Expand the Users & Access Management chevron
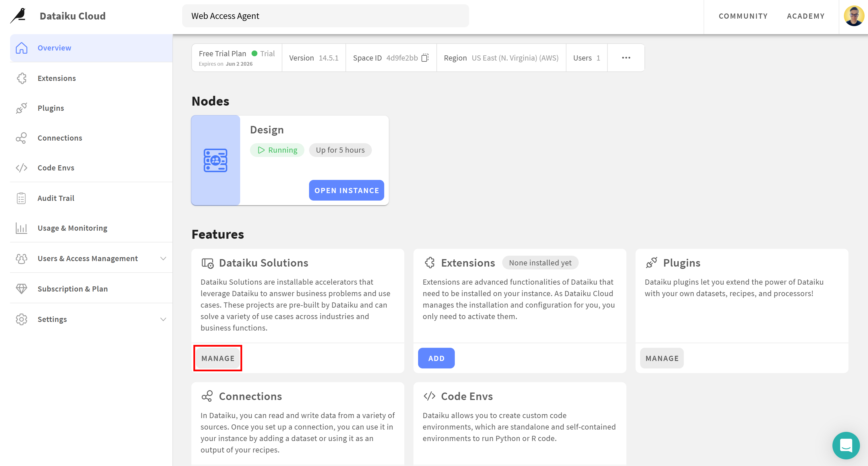Screen dimensions: 868x466 164,259
